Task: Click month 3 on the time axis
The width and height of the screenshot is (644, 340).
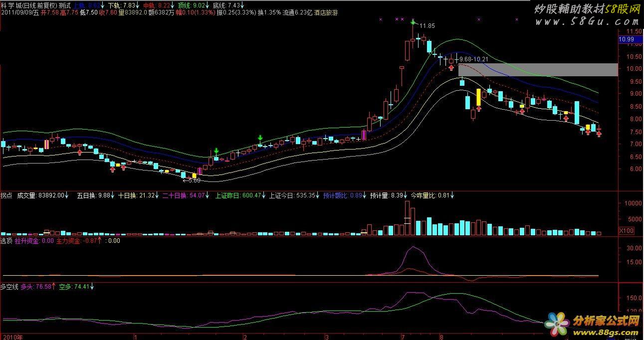Action: click(326, 337)
